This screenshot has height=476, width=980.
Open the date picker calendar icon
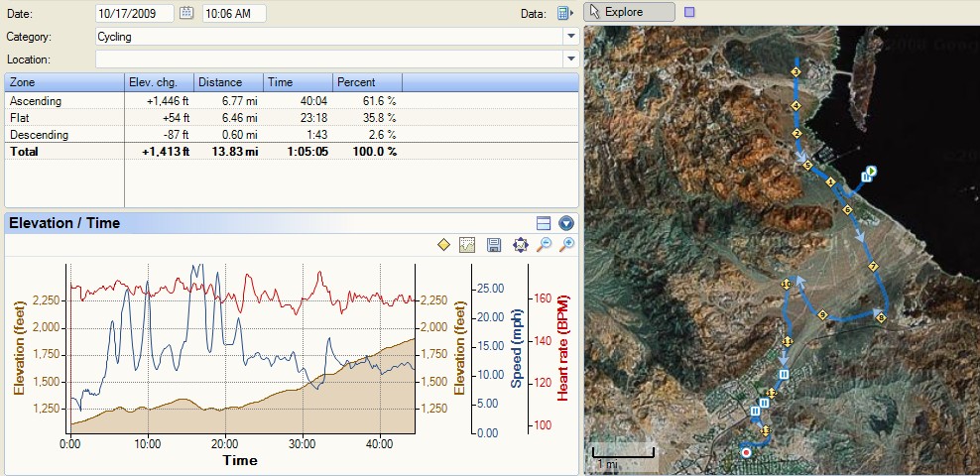[x=186, y=13]
